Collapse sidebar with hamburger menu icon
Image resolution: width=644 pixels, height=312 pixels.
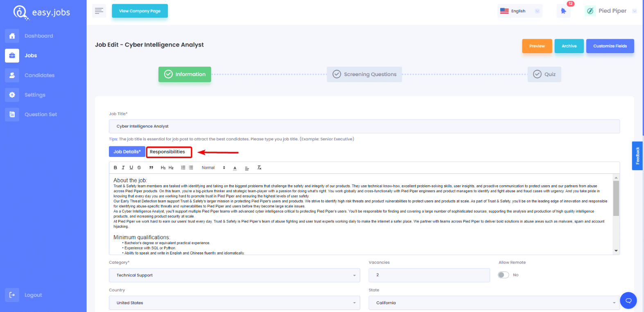click(x=99, y=11)
